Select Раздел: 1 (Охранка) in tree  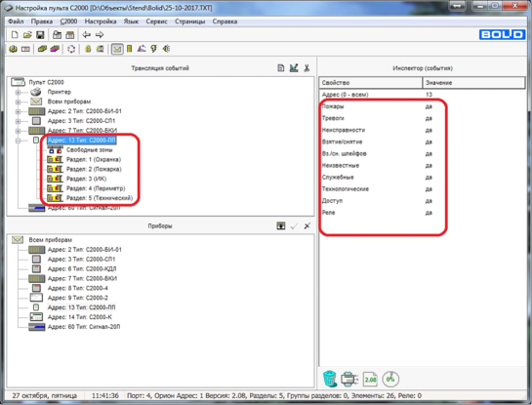[94, 159]
